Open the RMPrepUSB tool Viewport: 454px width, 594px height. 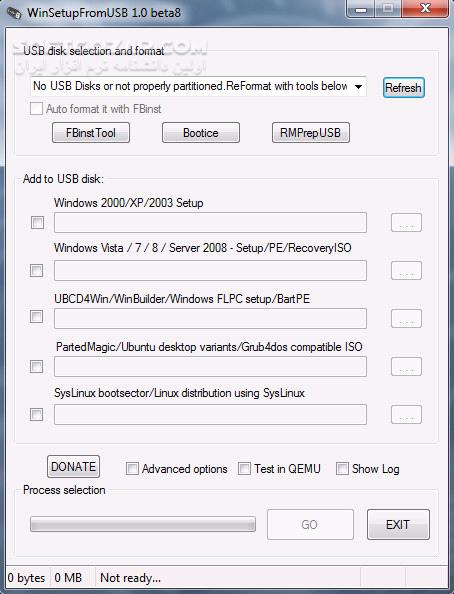pyautogui.click(x=311, y=133)
